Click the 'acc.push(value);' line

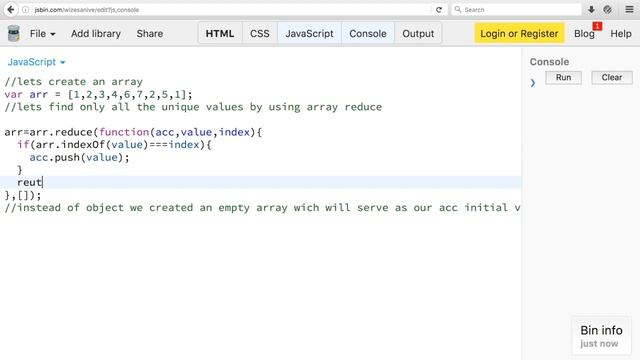tap(79, 157)
